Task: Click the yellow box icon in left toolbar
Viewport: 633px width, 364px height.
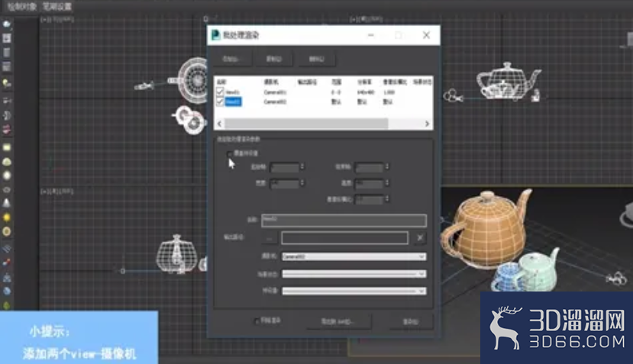Action: point(7,148)
